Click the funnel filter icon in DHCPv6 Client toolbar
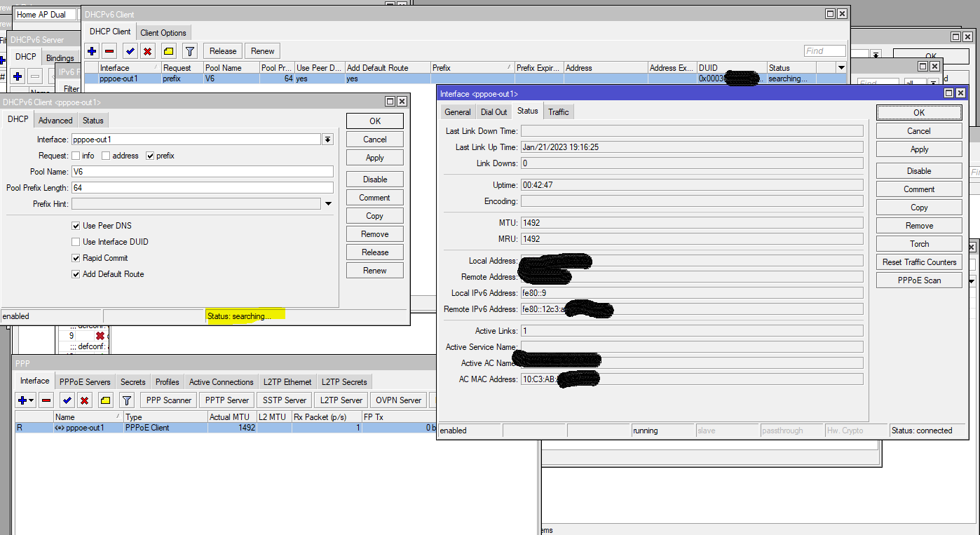 (189, 51)
